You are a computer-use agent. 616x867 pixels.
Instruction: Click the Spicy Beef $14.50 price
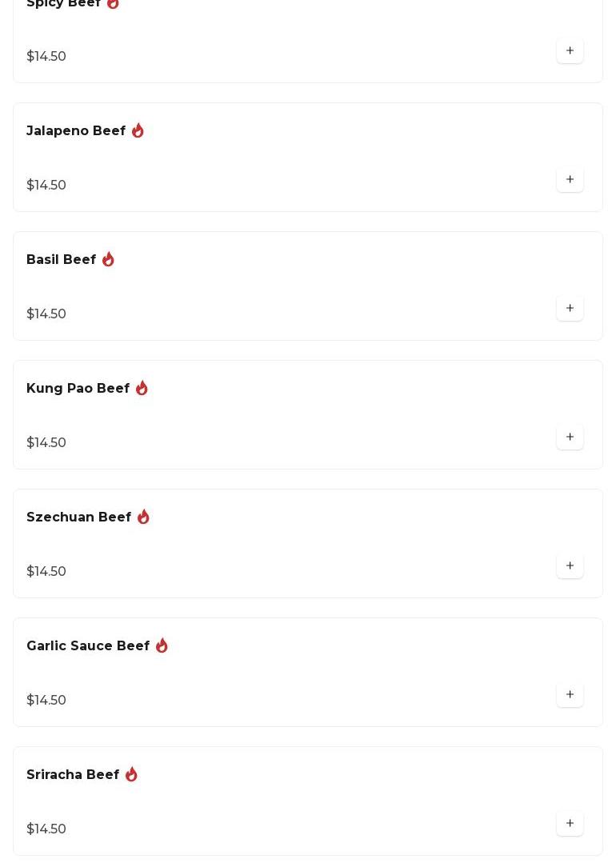46,57
